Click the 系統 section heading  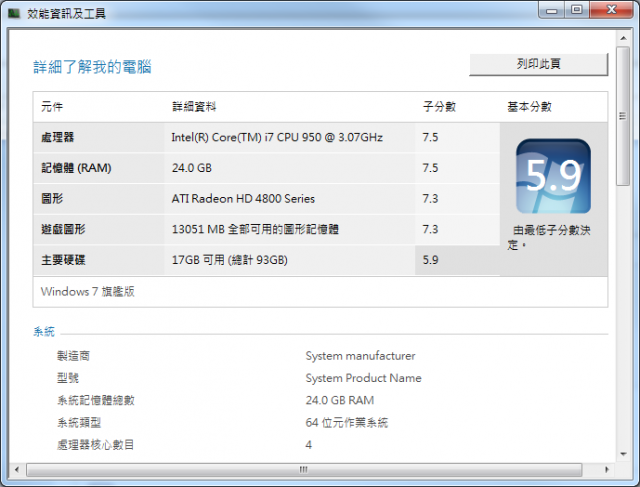(44, 331)
